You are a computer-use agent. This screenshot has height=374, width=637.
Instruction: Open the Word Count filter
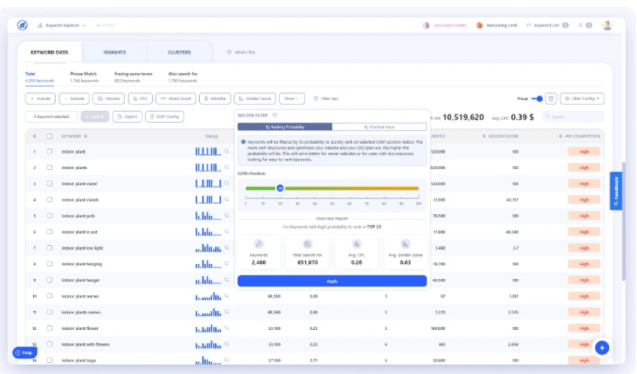[176, 99]
